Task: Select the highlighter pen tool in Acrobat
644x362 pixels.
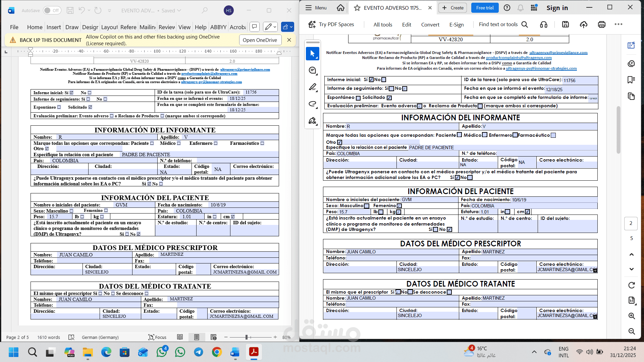Action: tap(312, 87)
